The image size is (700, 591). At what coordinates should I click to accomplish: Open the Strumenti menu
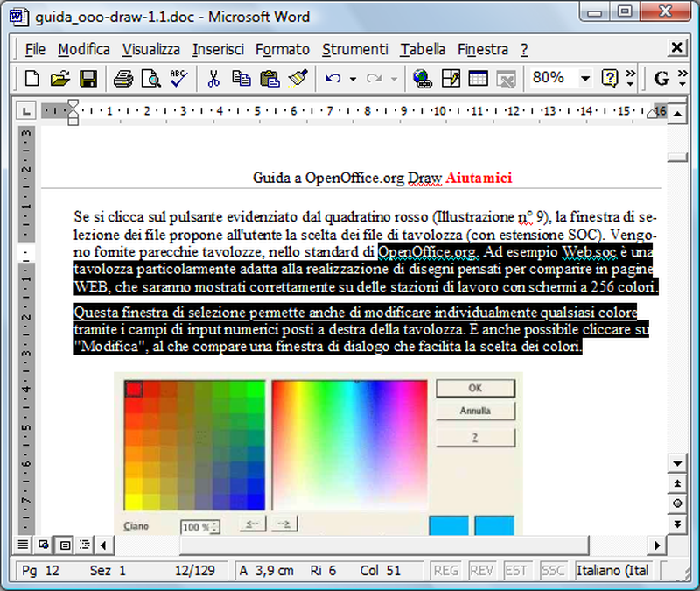click(355, 49)
